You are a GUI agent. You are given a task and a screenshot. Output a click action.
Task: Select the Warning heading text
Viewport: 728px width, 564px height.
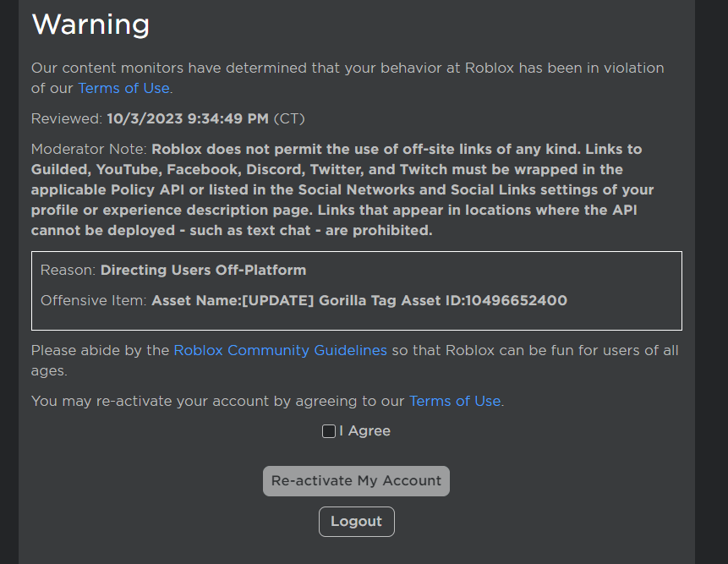tap(90, 25)
